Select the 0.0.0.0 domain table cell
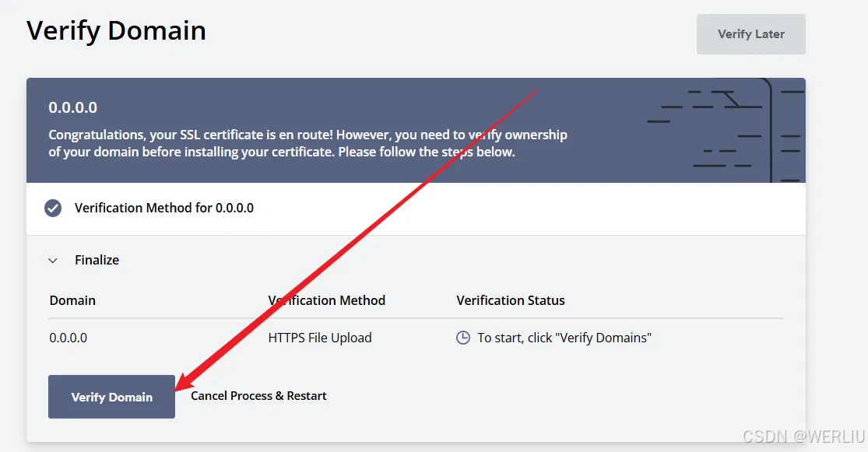 point(68,338)
